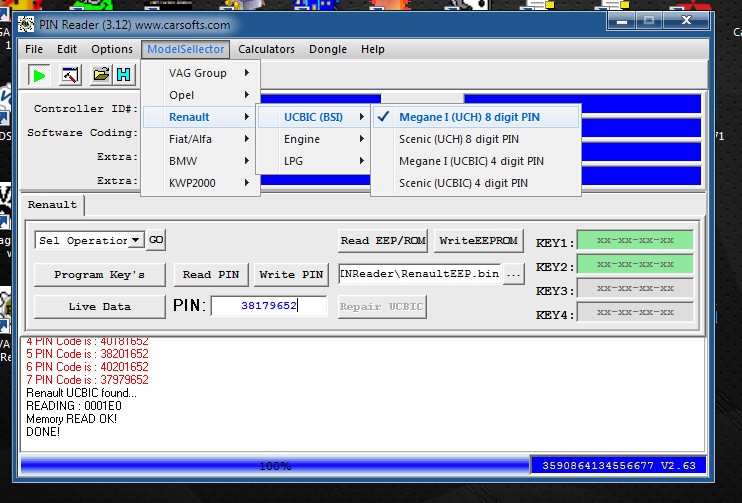Viewport: 742px width, 503px height.
Task: Click the green play/run toolbar icon
Action: [39, 75]
